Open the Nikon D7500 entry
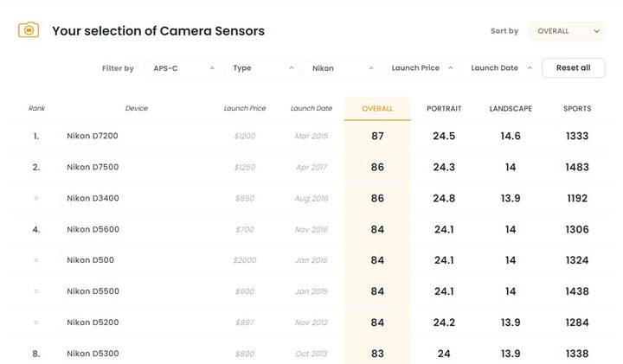Screen dimensions: 623x364 (x=93, y=167)
